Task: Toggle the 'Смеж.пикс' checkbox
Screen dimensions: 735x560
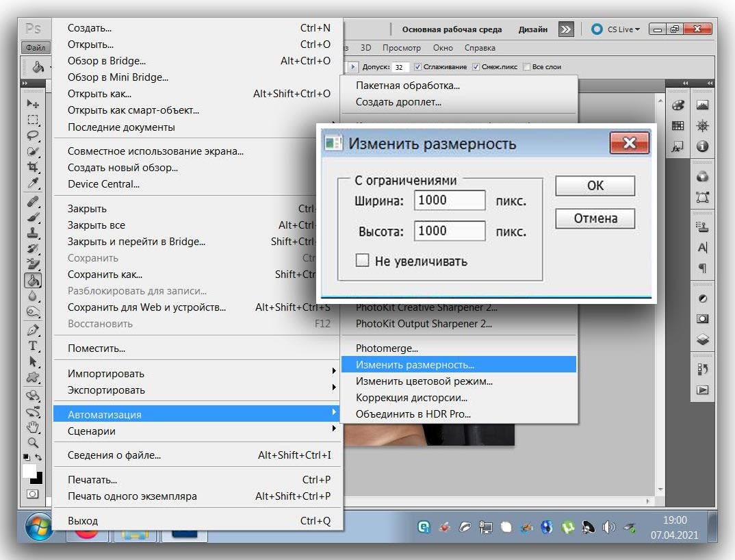Action: [x=476, y=66]
